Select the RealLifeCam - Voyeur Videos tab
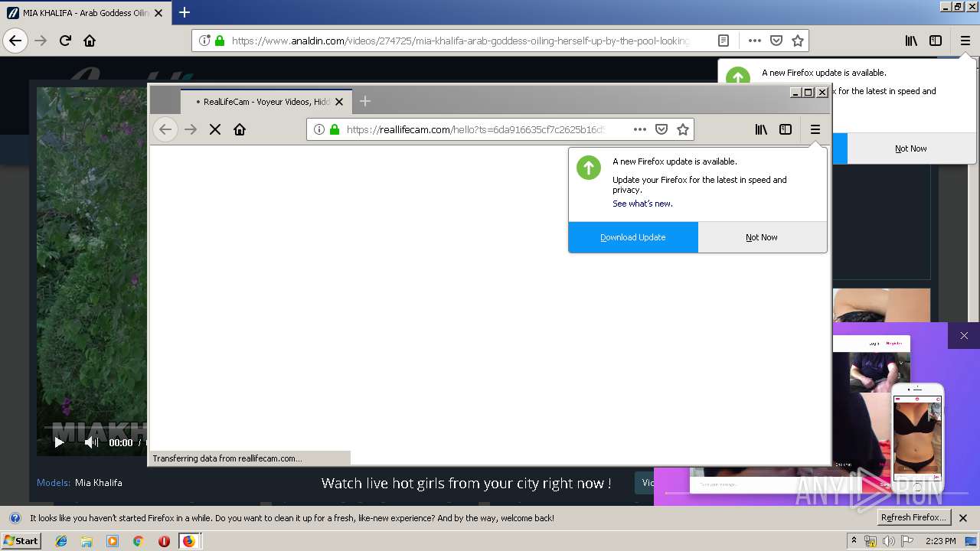Image resolution: width=980 pixels, height=551 pixels. point(266,102)
